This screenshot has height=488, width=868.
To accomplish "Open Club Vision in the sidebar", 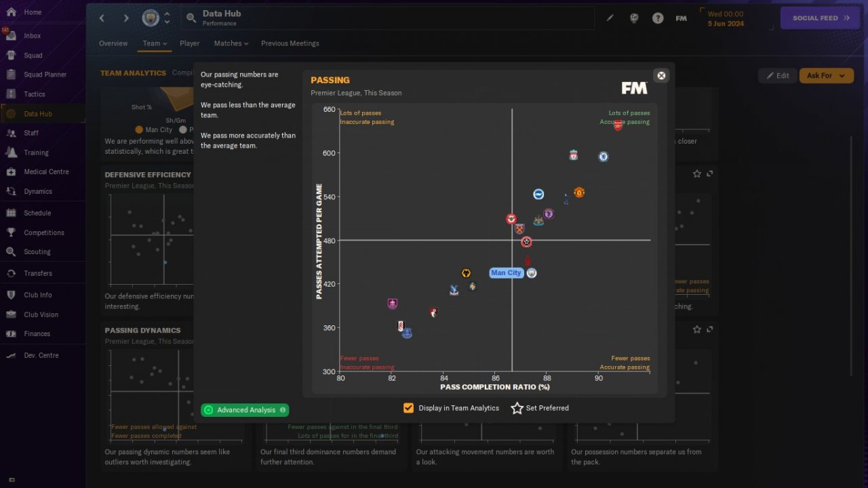I will pyautogui.click(x=41, y=314).
